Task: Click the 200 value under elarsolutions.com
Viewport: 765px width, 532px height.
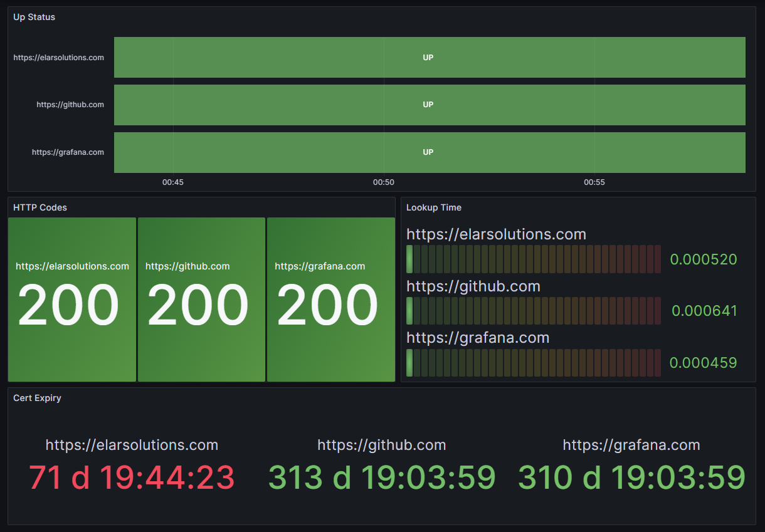Action: (x=68, y=305)
